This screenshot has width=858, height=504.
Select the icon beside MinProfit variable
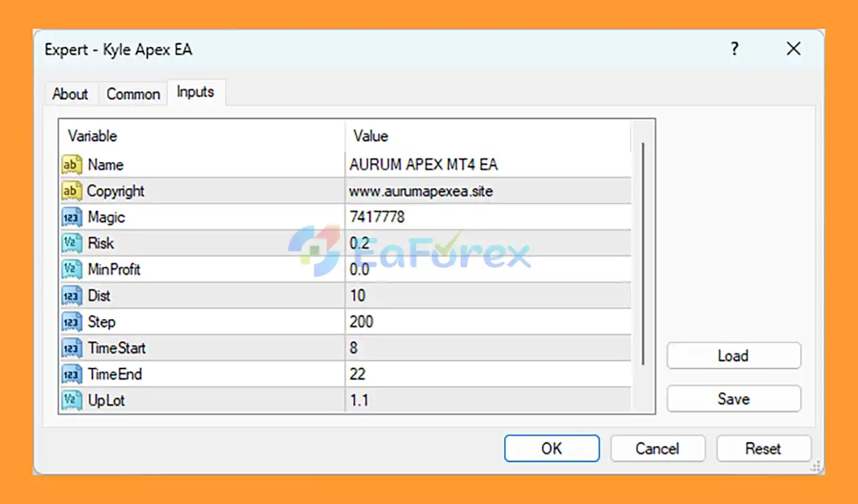point(72,269)
